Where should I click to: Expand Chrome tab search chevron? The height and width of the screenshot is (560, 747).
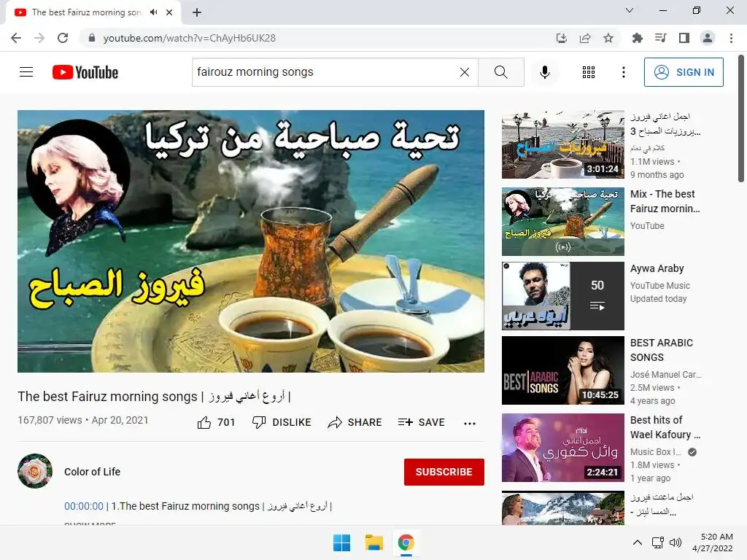[630, 10]
